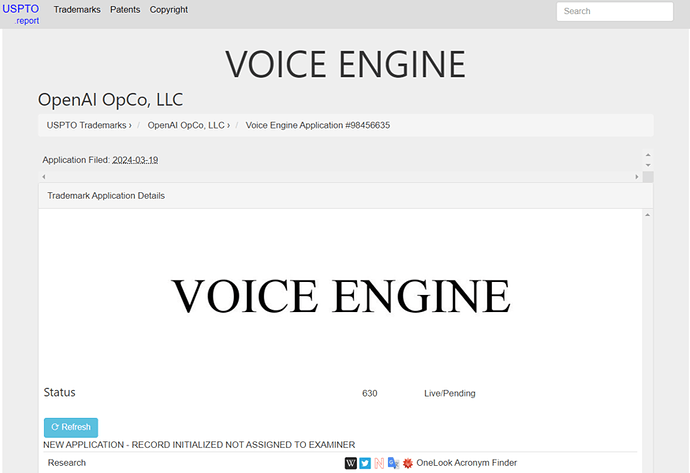Click the Refresh status button

coord(71,427)
